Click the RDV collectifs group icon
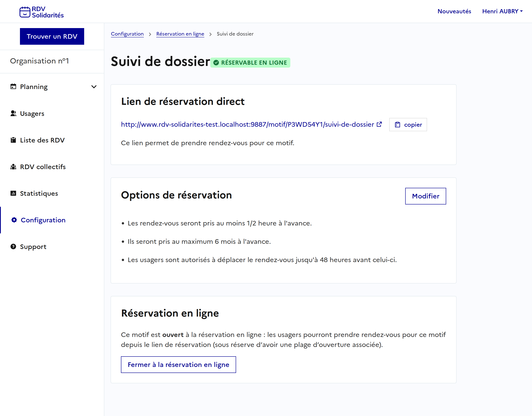 13,167
